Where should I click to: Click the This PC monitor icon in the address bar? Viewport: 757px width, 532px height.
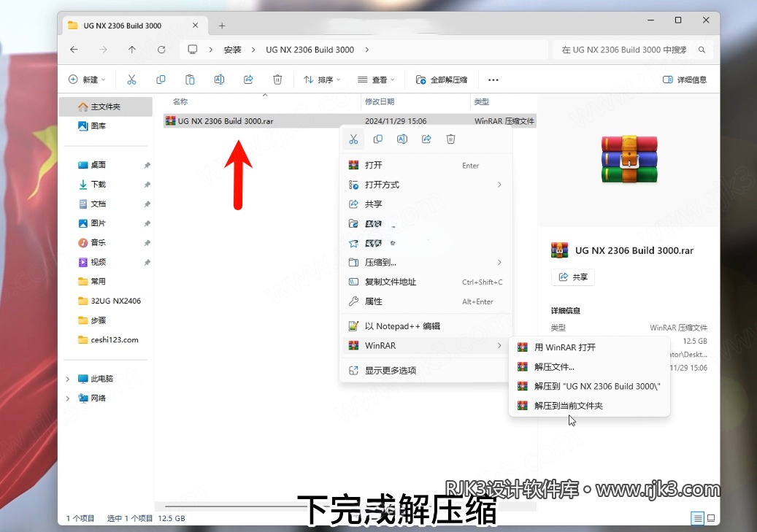point(193,50)
